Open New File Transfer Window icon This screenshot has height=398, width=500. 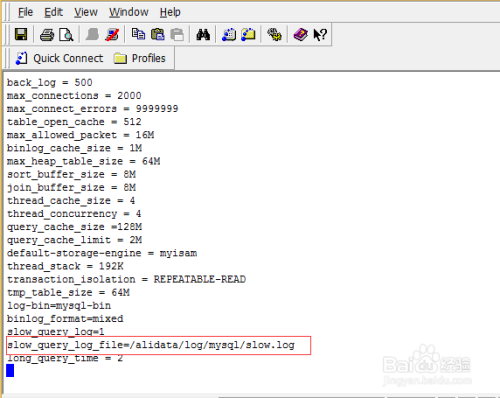pos(248,34)
